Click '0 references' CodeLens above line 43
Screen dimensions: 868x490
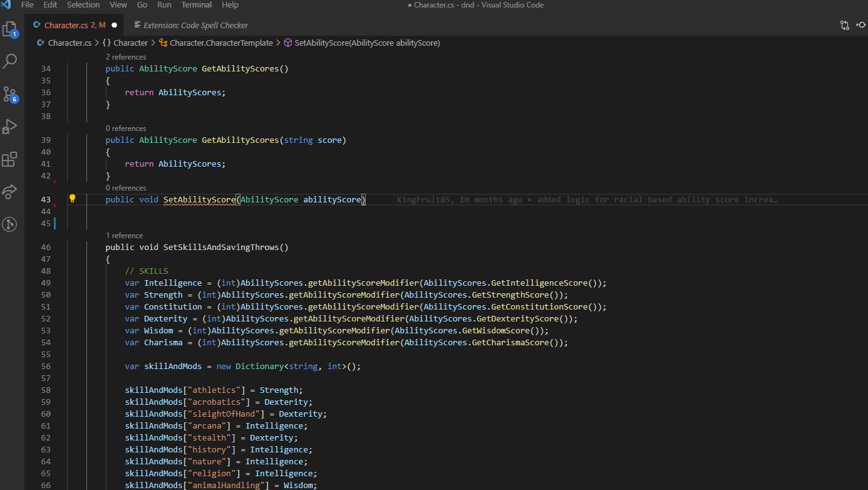click(x=126, y=188)
